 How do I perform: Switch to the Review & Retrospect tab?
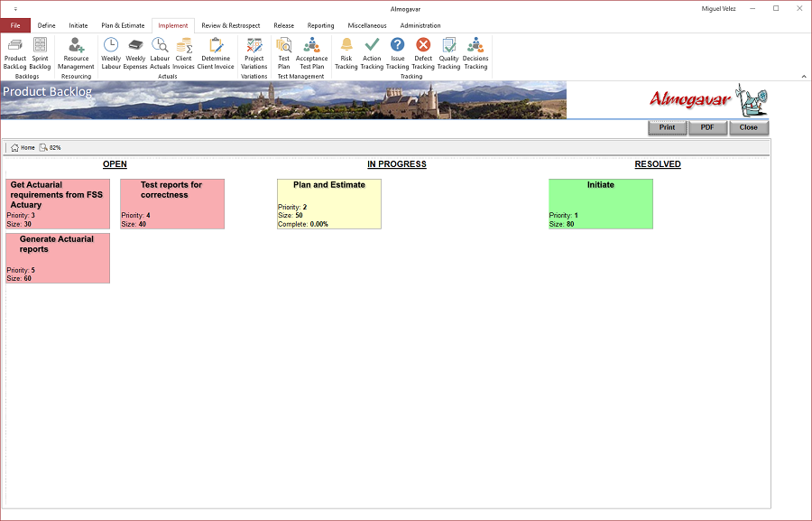pyautogui.click(x=230, y=25)
